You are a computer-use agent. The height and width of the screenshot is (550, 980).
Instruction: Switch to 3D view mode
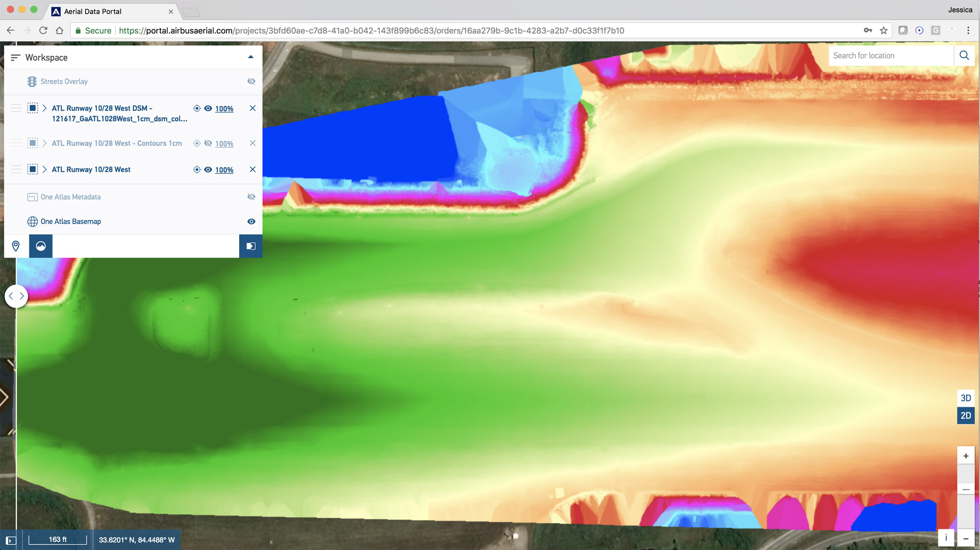point(966,398)
